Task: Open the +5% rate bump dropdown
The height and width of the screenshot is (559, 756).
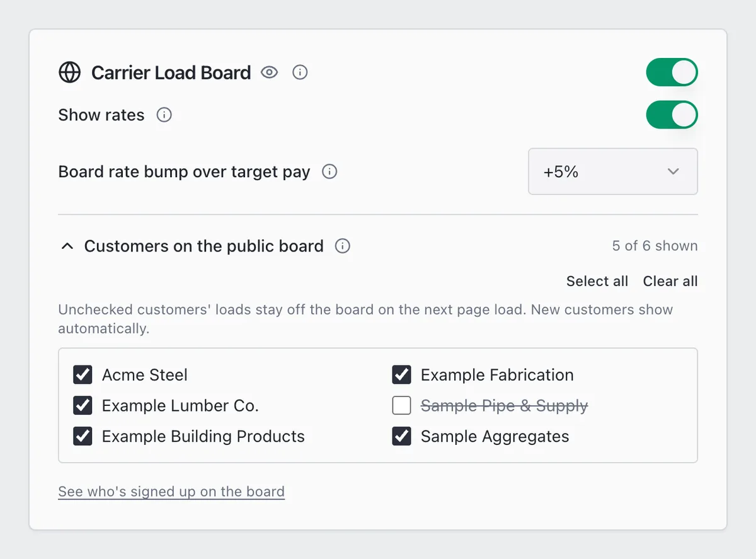Action: 612,171
